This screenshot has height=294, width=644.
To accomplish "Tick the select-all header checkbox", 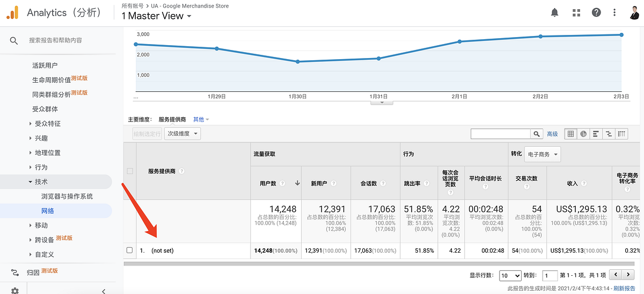I will [x=129, y=171].
